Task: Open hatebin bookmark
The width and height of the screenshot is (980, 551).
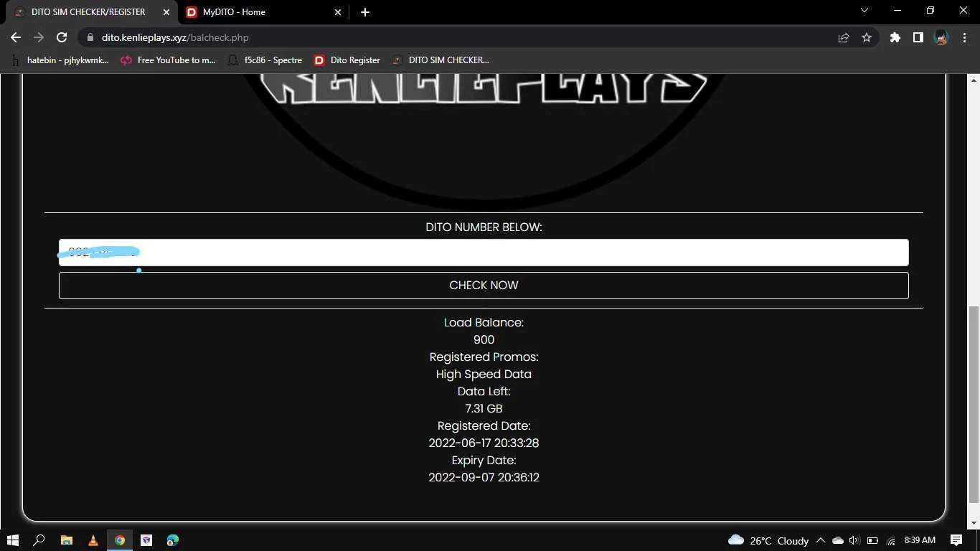Action: 60,60
